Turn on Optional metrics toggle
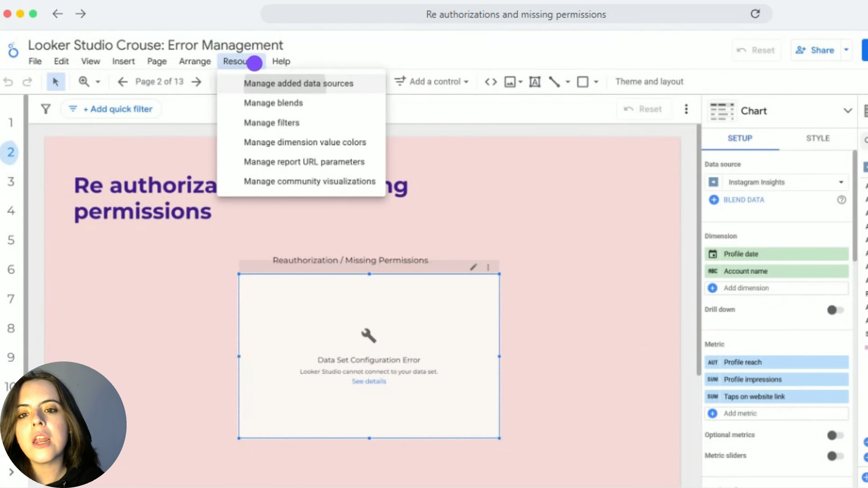Viewport: 868px width, 488px height. click(835, 435)
